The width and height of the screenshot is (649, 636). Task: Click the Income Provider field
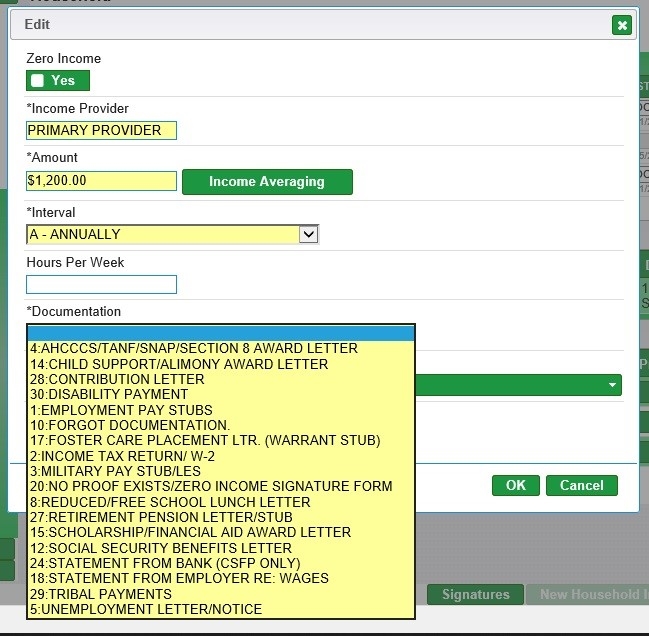click(101, 130)
